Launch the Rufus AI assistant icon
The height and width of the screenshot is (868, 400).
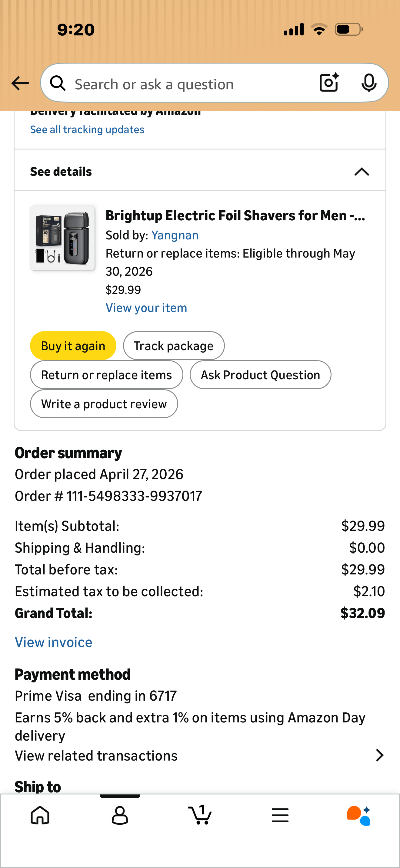(x=359, y=815)
